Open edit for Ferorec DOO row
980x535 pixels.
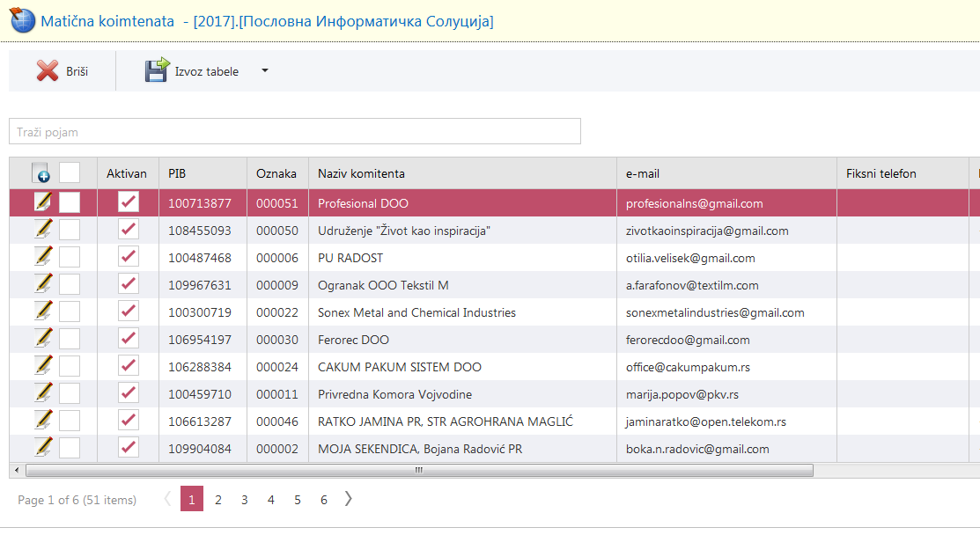point(42,340)
